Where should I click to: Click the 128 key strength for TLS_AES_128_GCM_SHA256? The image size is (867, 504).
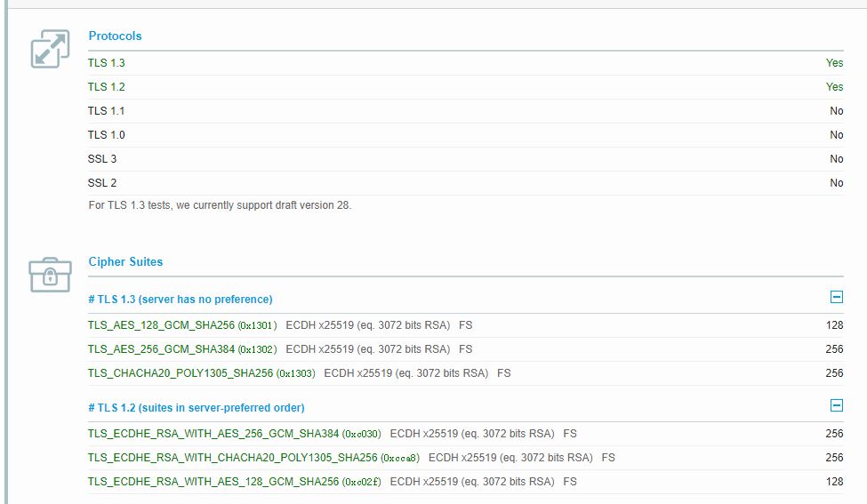click(834, 325)
